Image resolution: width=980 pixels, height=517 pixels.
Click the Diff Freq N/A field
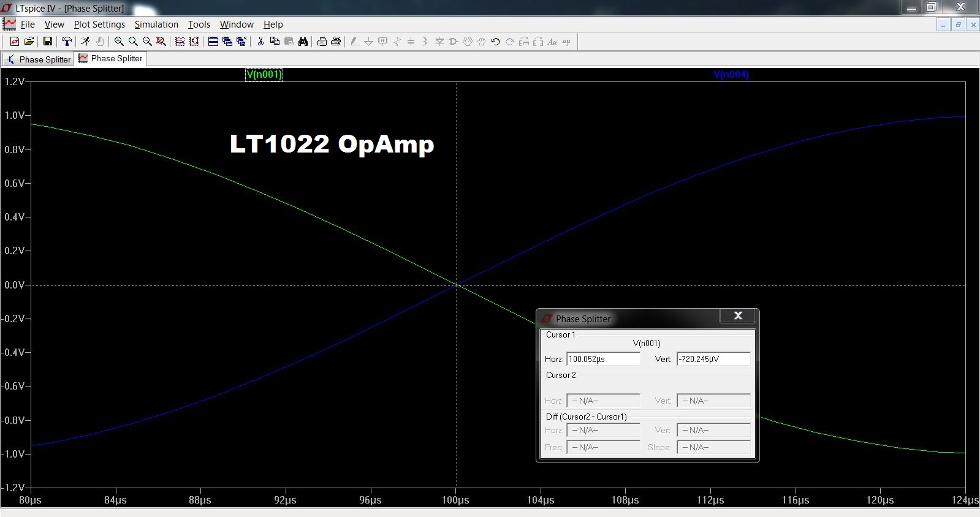tap(603, 447)
